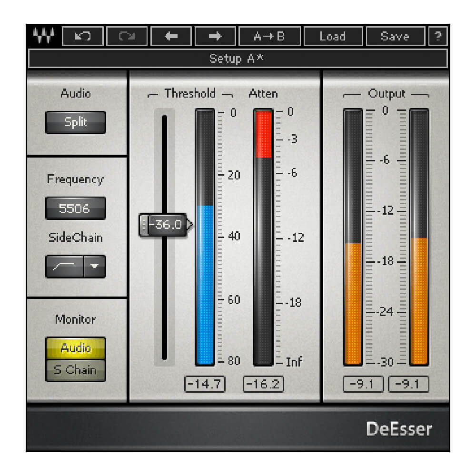Set Monitor to S Chain

76,370
